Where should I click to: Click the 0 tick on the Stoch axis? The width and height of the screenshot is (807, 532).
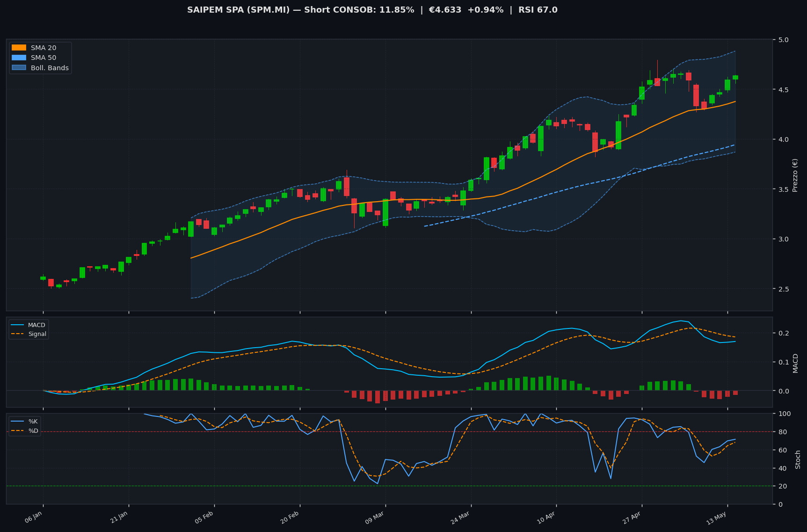pos(781,504)
